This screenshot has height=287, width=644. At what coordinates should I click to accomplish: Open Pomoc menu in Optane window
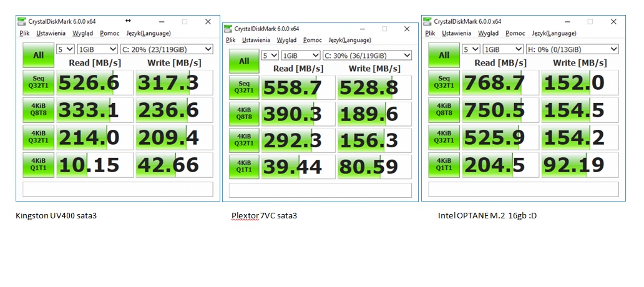click(515, 33)
